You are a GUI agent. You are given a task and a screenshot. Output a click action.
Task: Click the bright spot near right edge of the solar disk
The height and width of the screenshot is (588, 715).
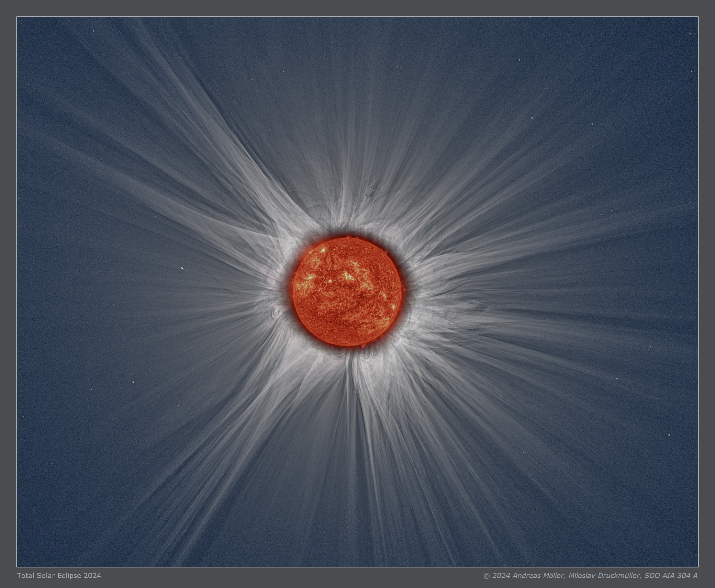coord(393,306)
